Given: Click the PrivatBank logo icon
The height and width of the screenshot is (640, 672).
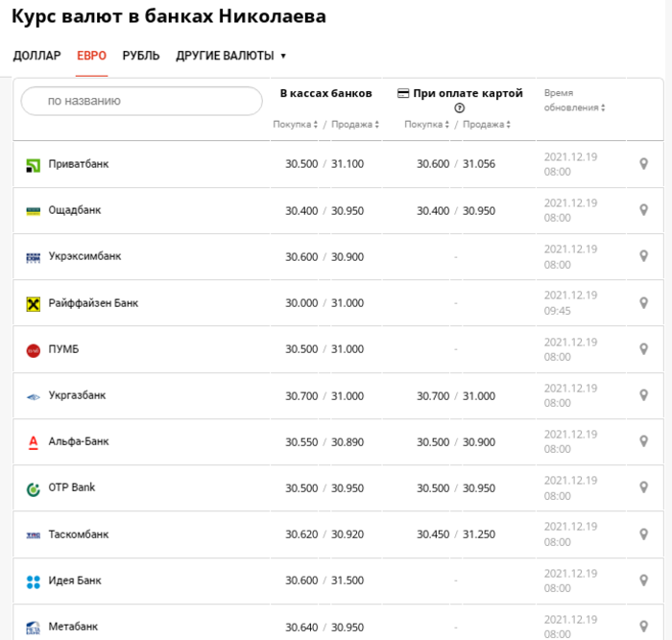Looking at the screenshot, I should pyautogui.click(x=33, y=165).
